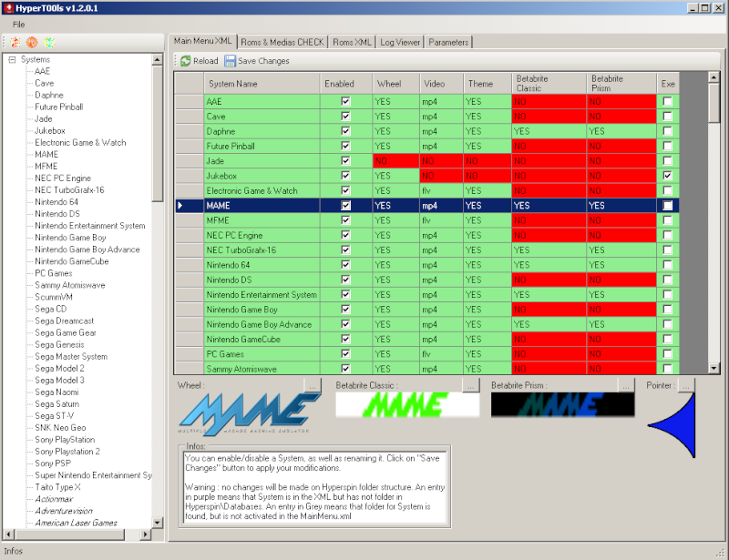The width and height of the screenshot is (729, 560).
Task: Click the MAME wheel logo preview
Action: point(249,413)
